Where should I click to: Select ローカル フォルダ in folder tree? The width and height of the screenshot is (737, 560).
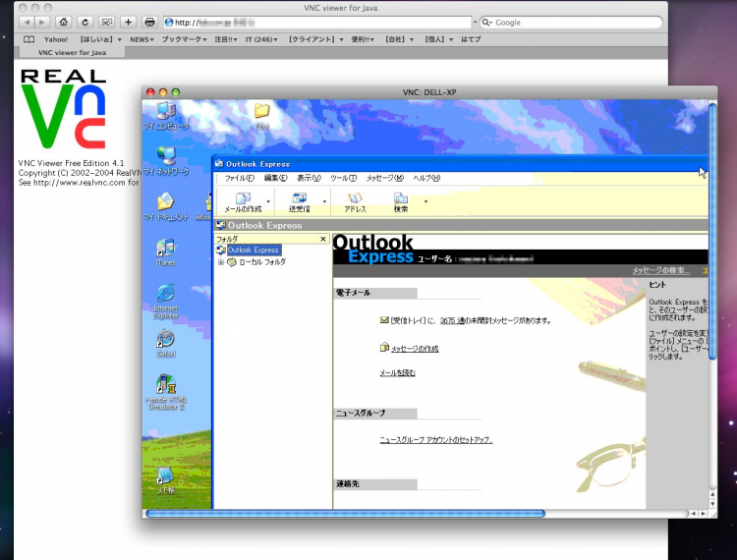262,262
